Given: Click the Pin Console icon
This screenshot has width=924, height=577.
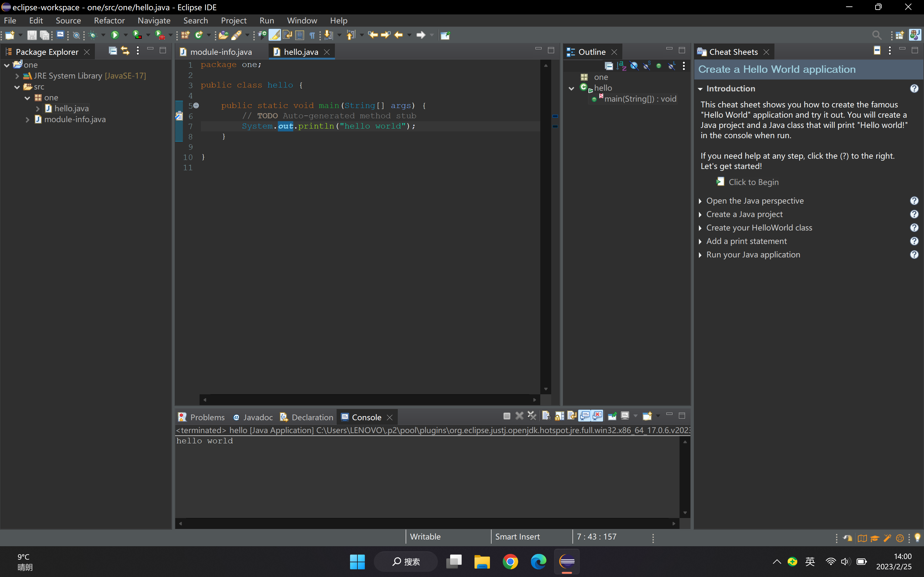Looking at the screenshot, I should [612, 416].
